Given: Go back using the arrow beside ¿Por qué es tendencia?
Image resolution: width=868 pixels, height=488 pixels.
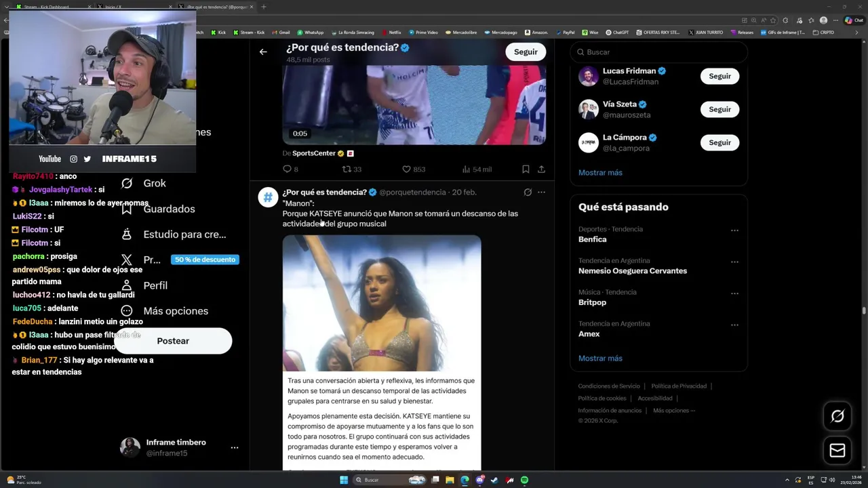Looking at the screenshot, I should (x=263, y=52).
